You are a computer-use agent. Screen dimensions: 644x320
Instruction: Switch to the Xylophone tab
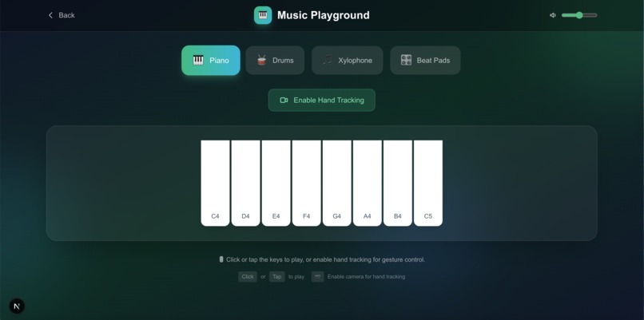tap(347, 61)
